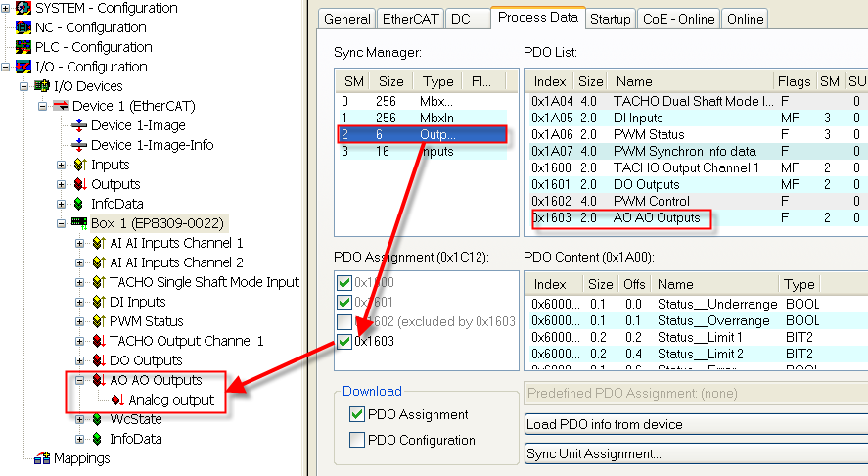Expand the WcState node
The image size is (868, 476).
[x=79, y=419]
